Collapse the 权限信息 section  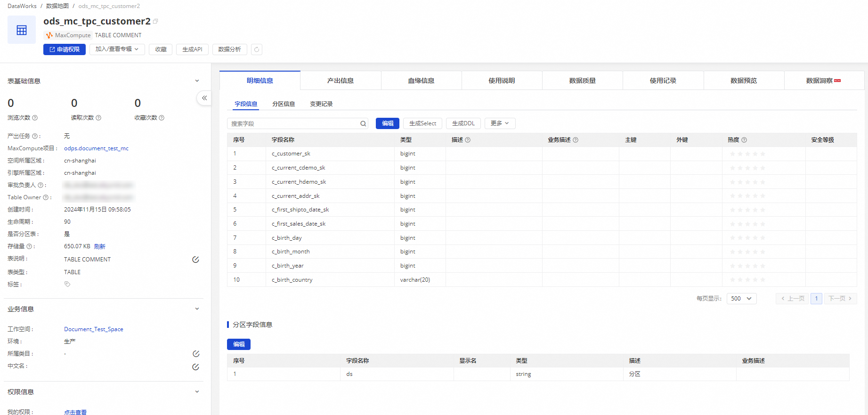(x=197, y=392)
